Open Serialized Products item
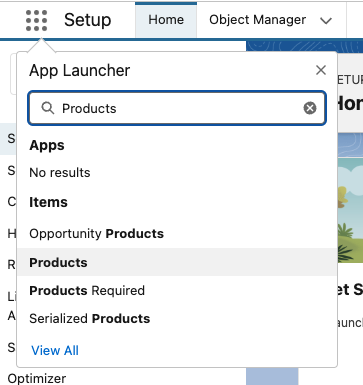This screenshot has width=363, height=385. point(177,318)
